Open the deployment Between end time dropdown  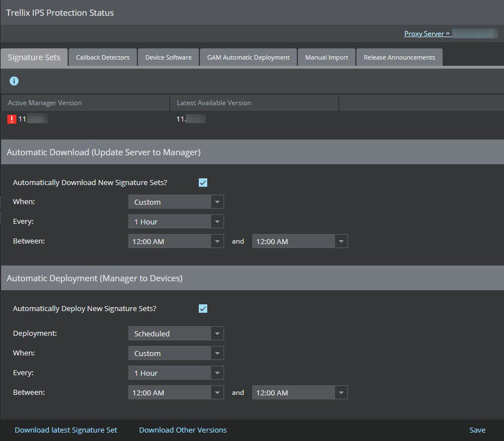coord(300,393)
